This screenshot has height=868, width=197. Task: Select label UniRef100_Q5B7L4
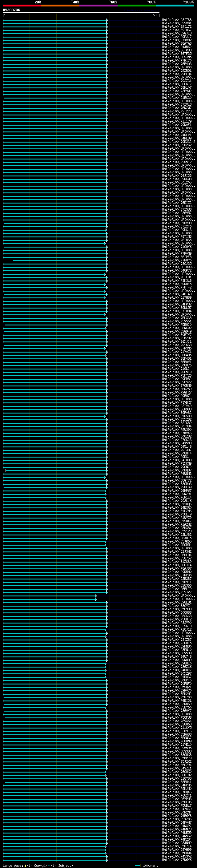click(177, 847)
